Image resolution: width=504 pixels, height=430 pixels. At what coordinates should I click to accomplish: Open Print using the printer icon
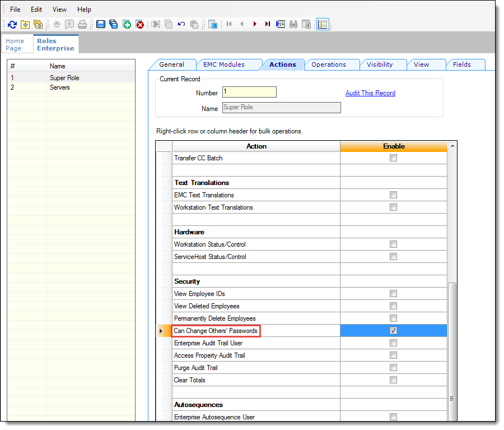[82, 24]
